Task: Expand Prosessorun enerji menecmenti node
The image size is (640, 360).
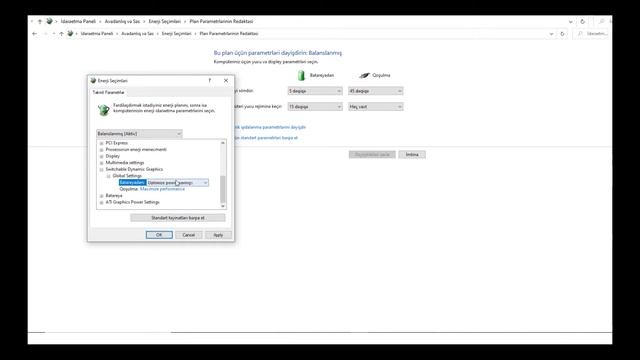Action: [102, 150]
